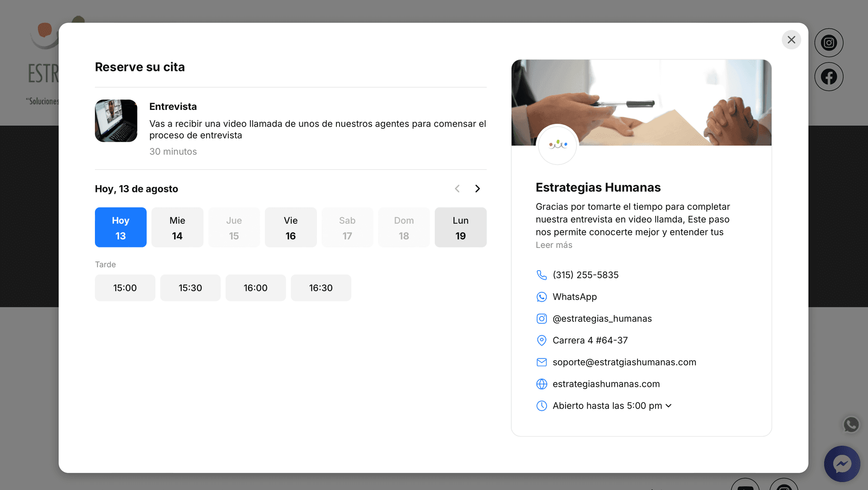
Task: Choose the 15:30 time slot
Action: pyautogui.click(x=190, y=288)
